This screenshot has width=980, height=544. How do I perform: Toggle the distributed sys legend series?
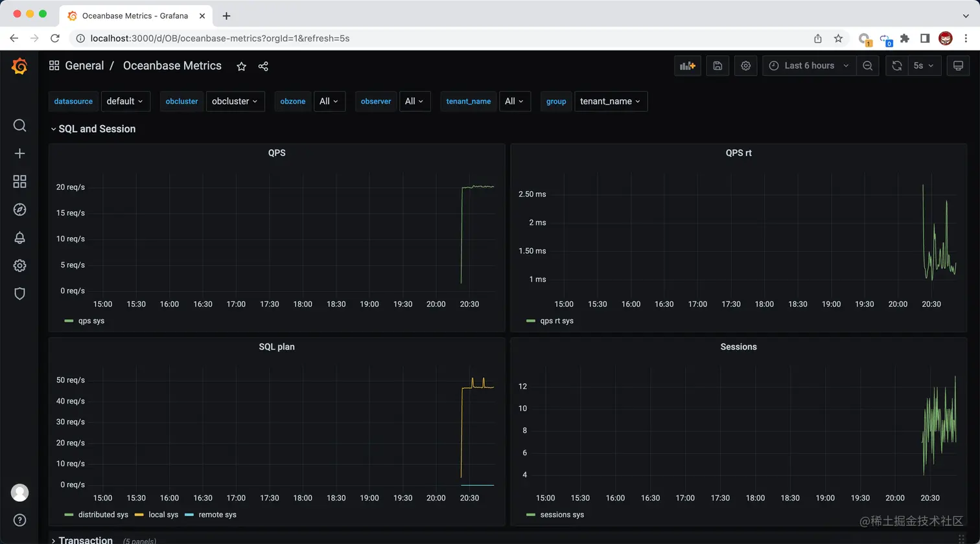point(103,515)
